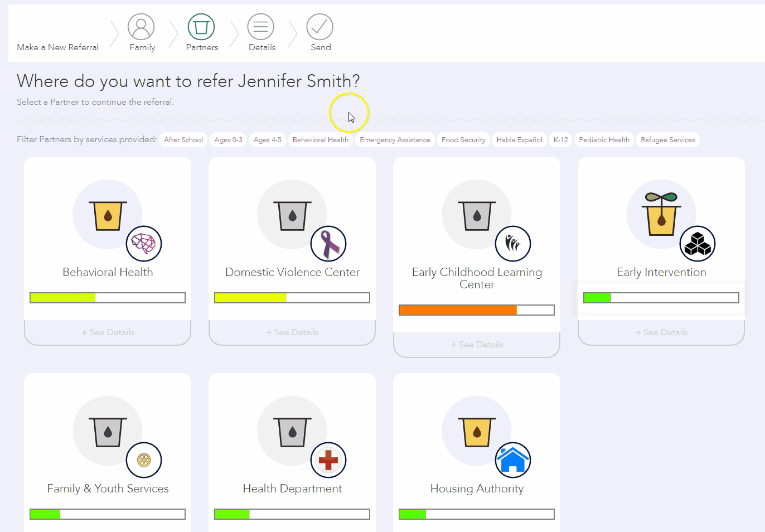Select the Partners step bucket icon
The height and width of the screenshot is (532, 765).
tap(201, 27)
